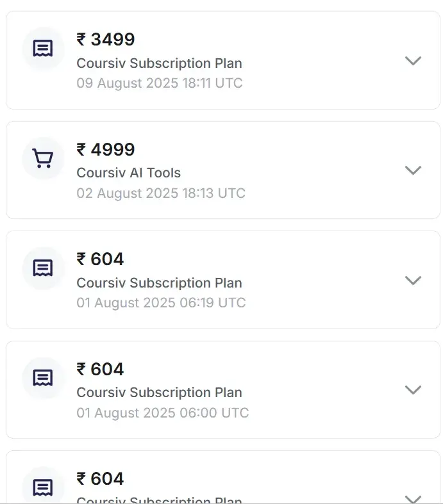Select the ₹ 4999 amount text

point(106,149)
